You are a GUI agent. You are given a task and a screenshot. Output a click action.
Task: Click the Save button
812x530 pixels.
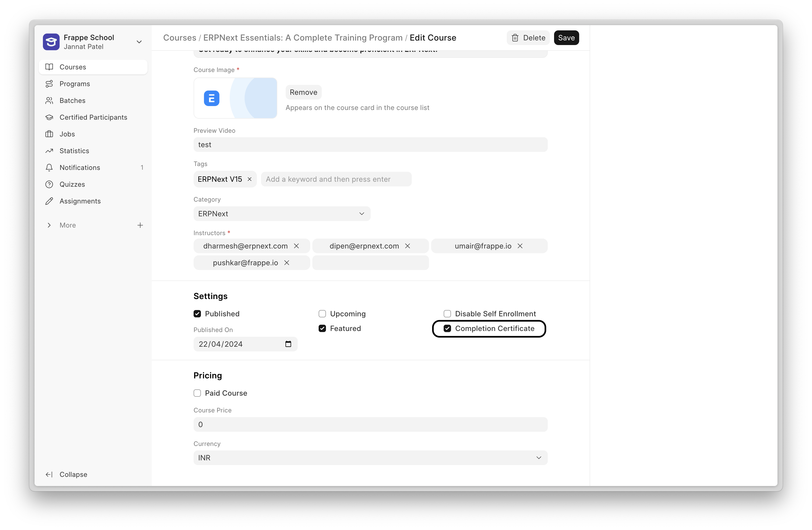tap(566, 37)
